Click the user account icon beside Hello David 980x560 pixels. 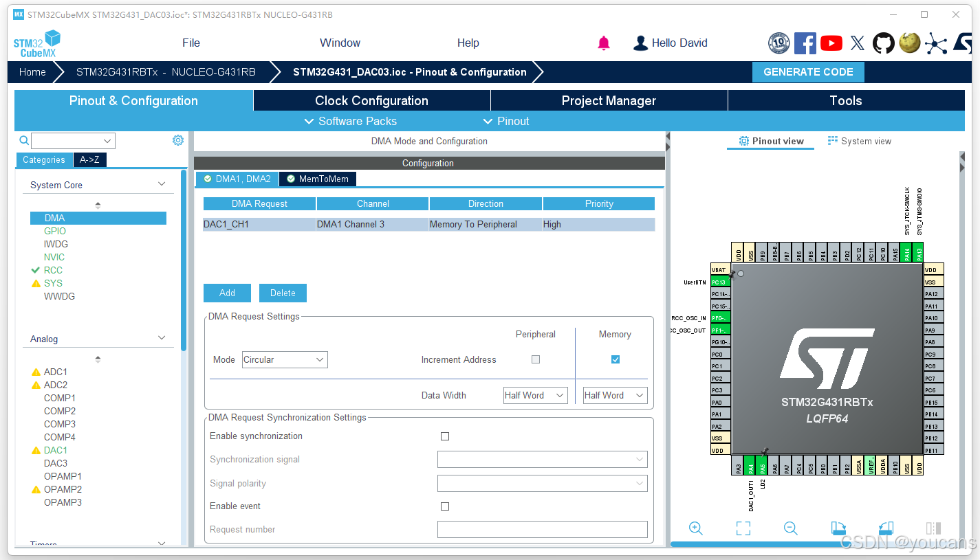tap(640, 43)
